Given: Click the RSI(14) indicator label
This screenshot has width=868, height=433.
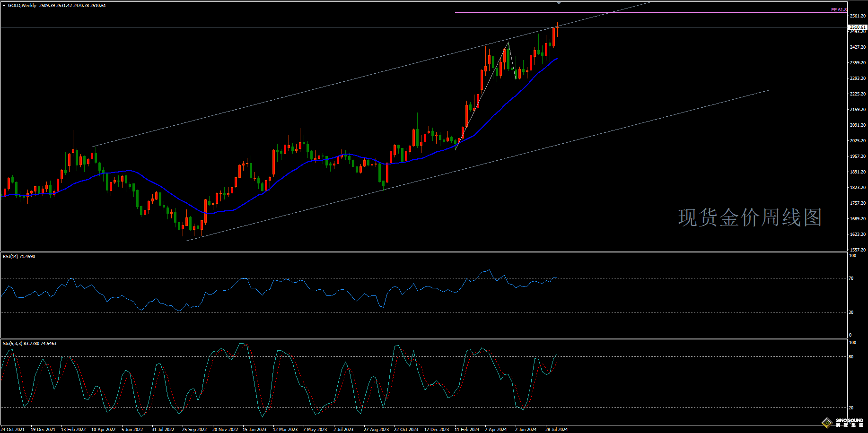Looking at the screenshot, I should pyautogui.click(x=19, y=257).
